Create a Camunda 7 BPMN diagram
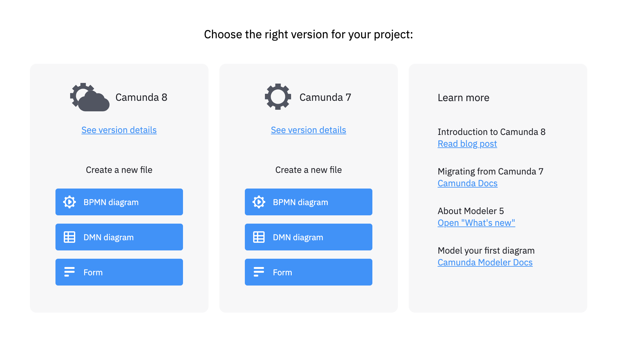The width and height of the screenshot is (644, 349). [x=309, y=202]
